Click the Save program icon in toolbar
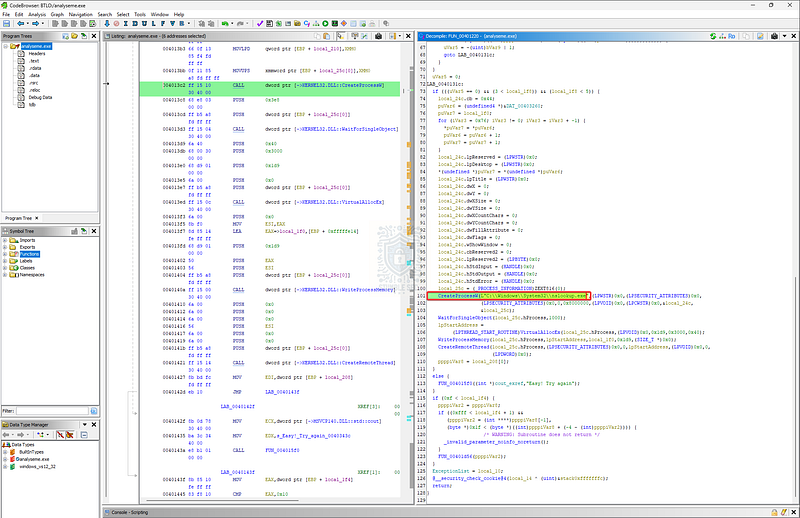Image resolution: width=800 pixels, height=518 pixels. tap(6, 23)
